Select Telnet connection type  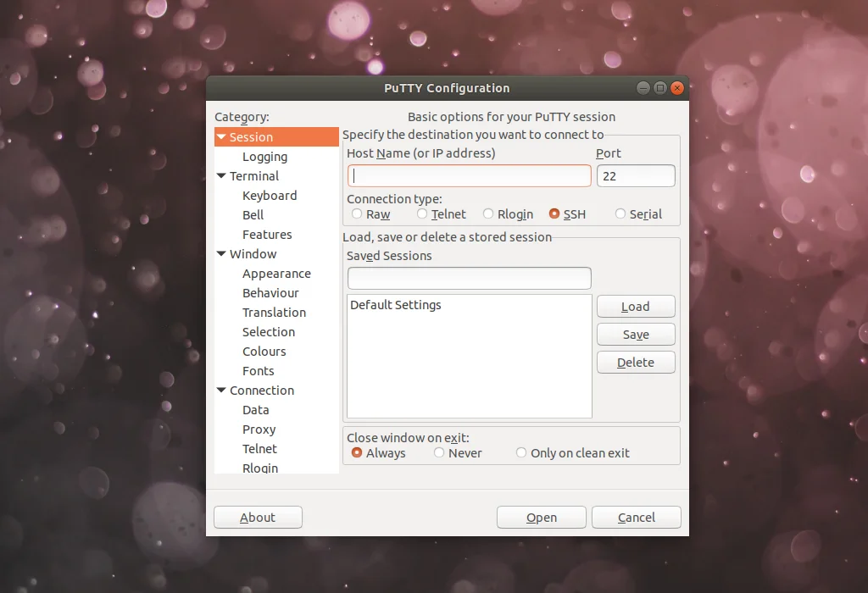point(422,213)
